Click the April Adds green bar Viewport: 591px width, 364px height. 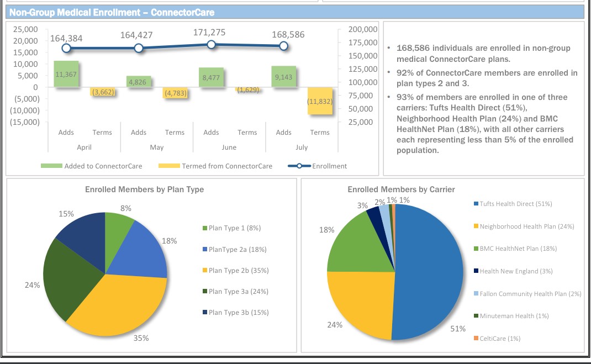(66, 74)
